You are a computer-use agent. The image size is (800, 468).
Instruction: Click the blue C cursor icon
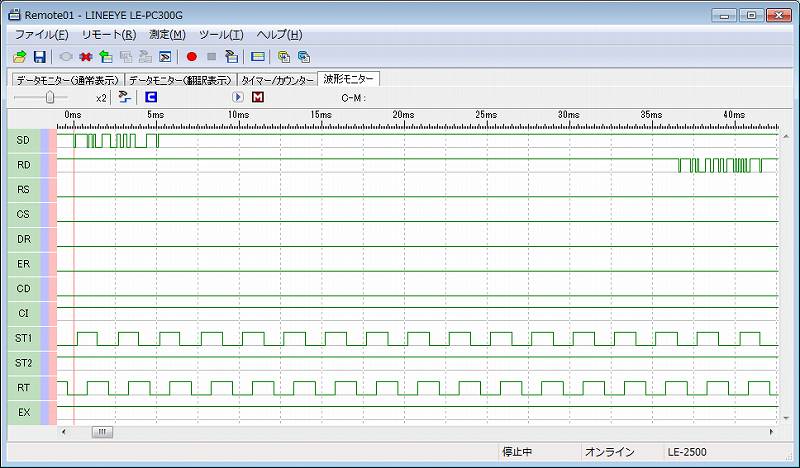(x=151, y=97)
